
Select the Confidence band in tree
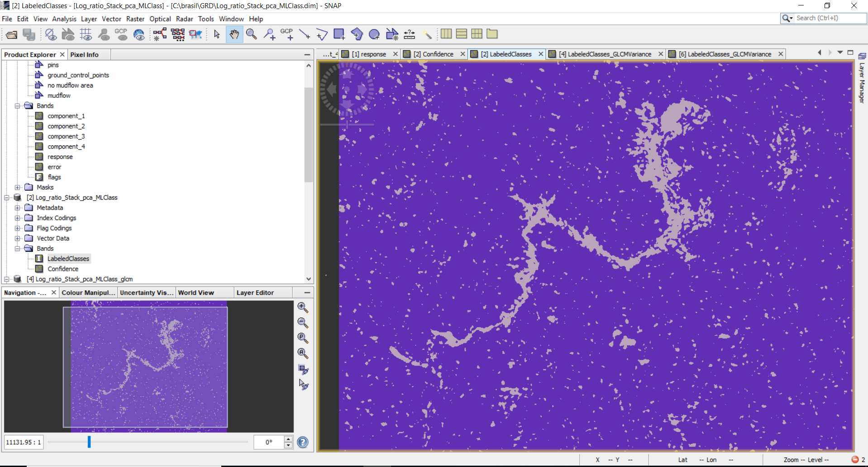pos(63,269)
